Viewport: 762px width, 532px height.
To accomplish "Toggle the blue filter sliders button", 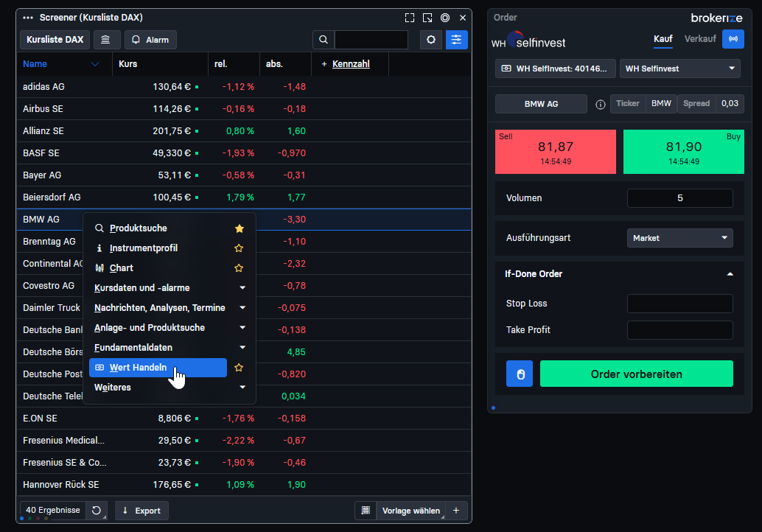I will 456,40.
